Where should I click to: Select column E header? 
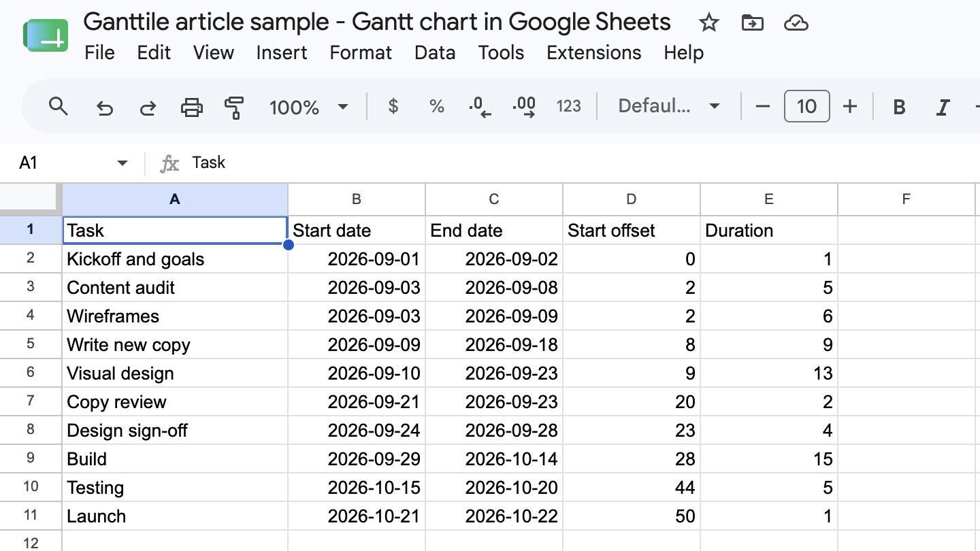pos(769,199)
